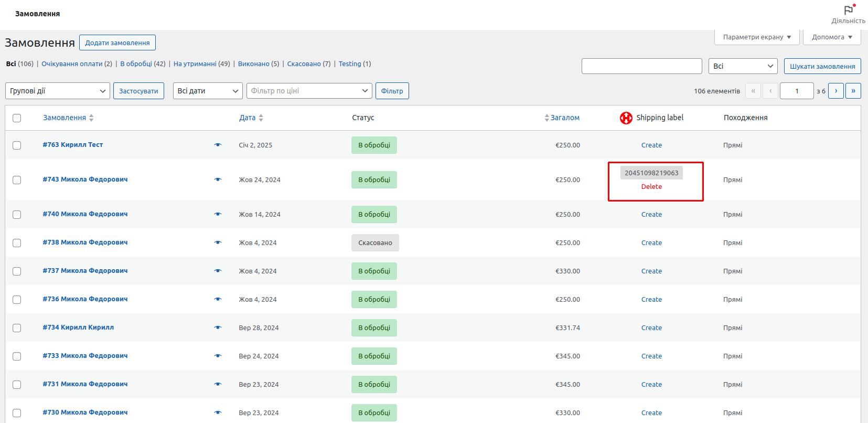The image size is (868, 423).
Task: Go to next page arrow
Action: (835, 91)
